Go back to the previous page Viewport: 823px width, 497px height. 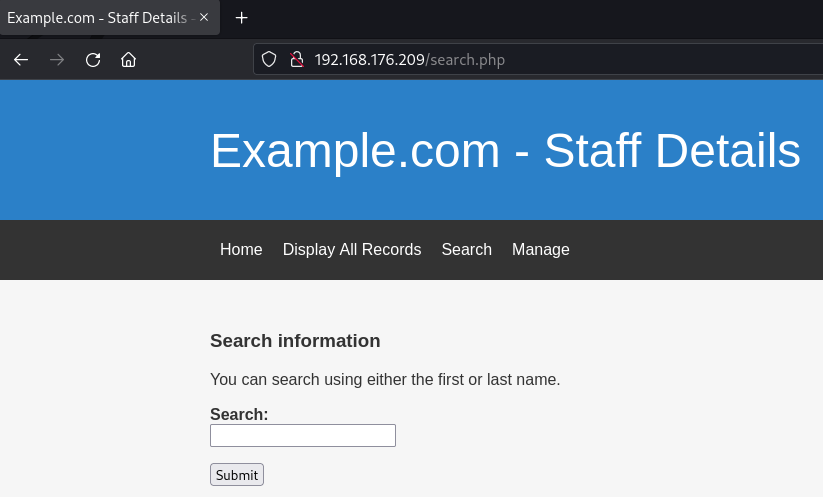pyautogui.click(x=21, y=60)
